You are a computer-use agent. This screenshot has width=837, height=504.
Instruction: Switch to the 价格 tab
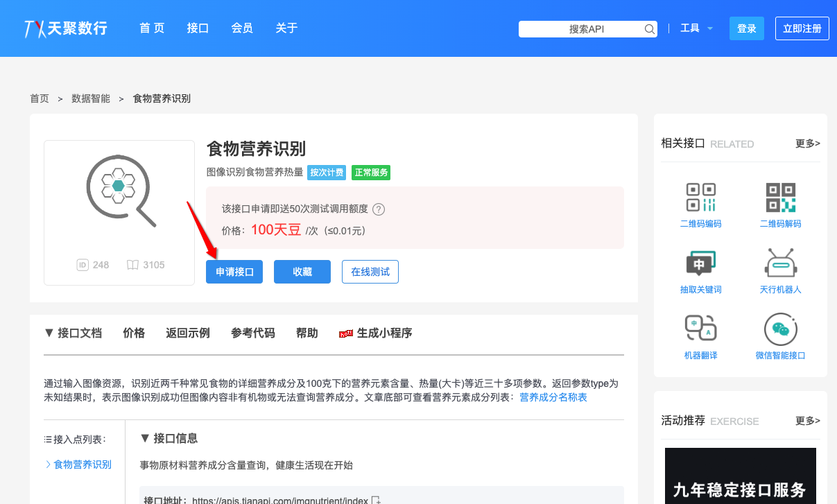coord(134,333)
